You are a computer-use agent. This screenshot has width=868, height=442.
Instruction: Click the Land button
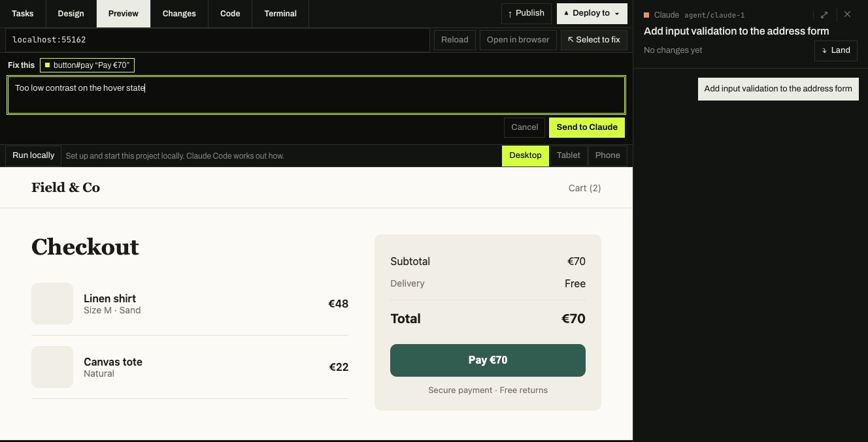(836, 50)
